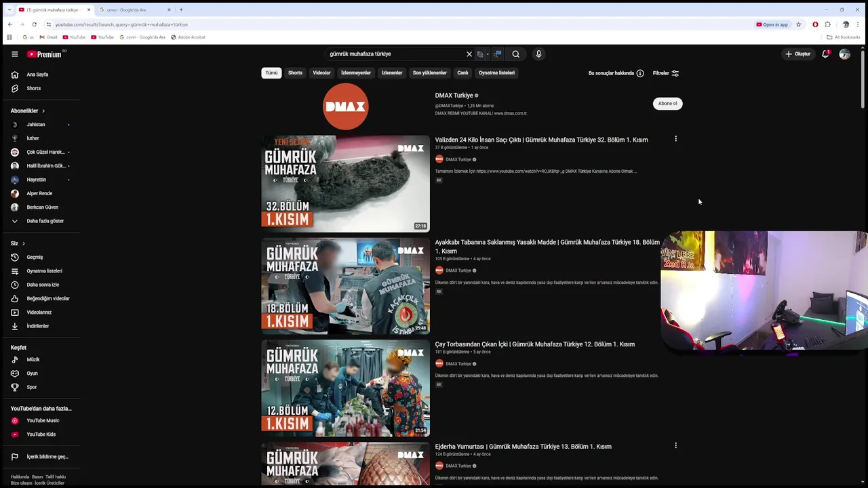This screenshot has height=488, width=868.
Task: Select the Tümü filter chip
Action: [271, 73]
